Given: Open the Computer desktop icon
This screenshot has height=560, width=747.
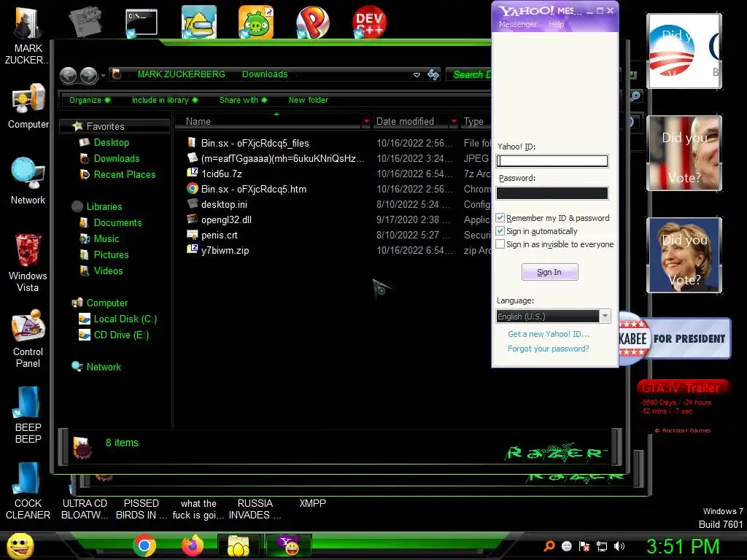Looking at the screenshot, I should [28, 106].
